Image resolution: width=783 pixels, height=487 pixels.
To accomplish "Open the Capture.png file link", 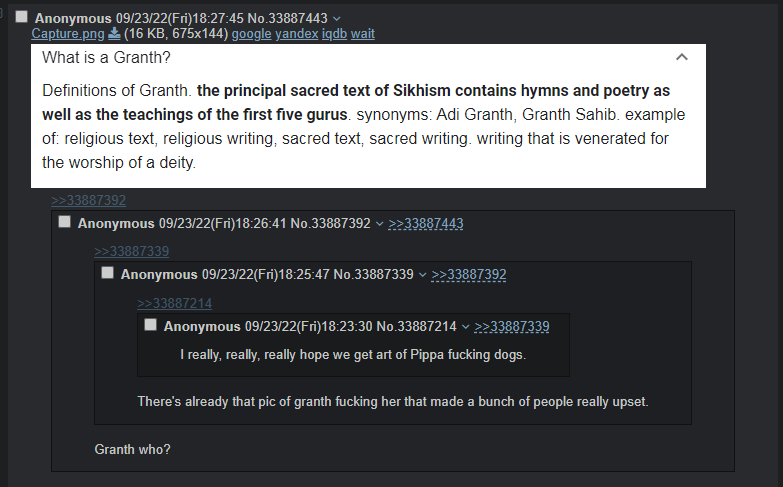I will (x=68, y=33).
